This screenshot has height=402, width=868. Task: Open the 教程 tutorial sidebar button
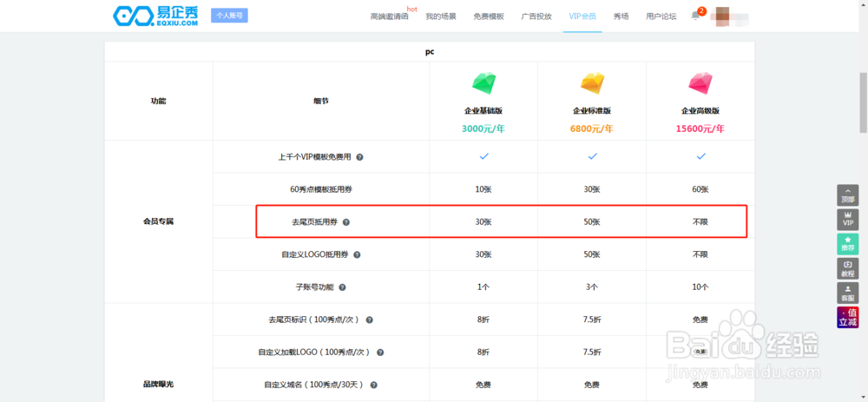[x=847, y=268]
